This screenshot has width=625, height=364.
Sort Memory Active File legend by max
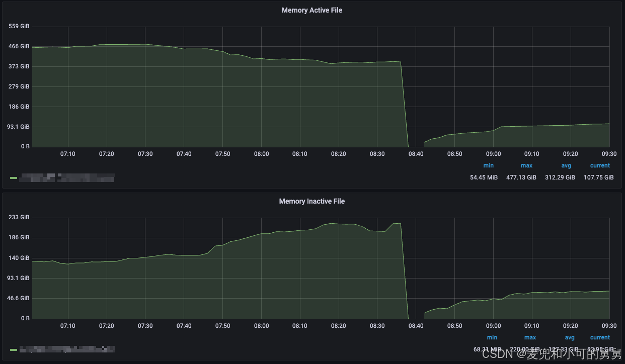pyautogui.click(x=526, y=165)
